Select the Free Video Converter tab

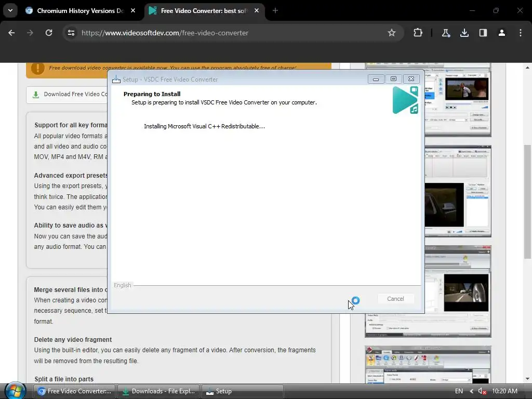(x=205, y=10)
